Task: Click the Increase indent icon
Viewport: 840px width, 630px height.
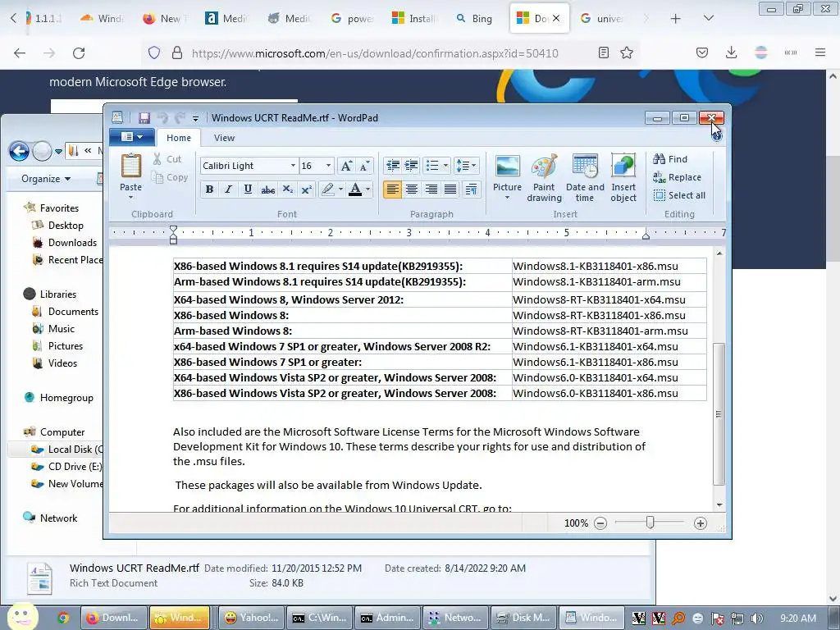Action: point(411,166)
